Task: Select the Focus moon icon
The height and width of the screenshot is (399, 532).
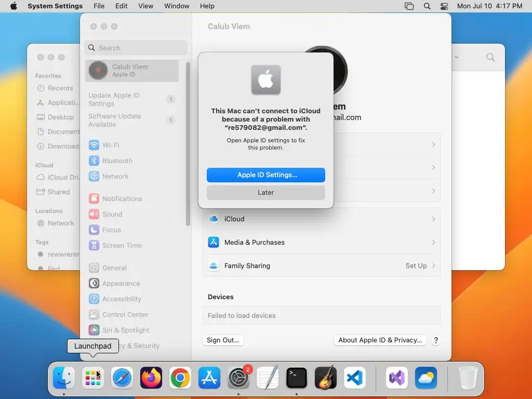Action: click(x=94, y=230)
